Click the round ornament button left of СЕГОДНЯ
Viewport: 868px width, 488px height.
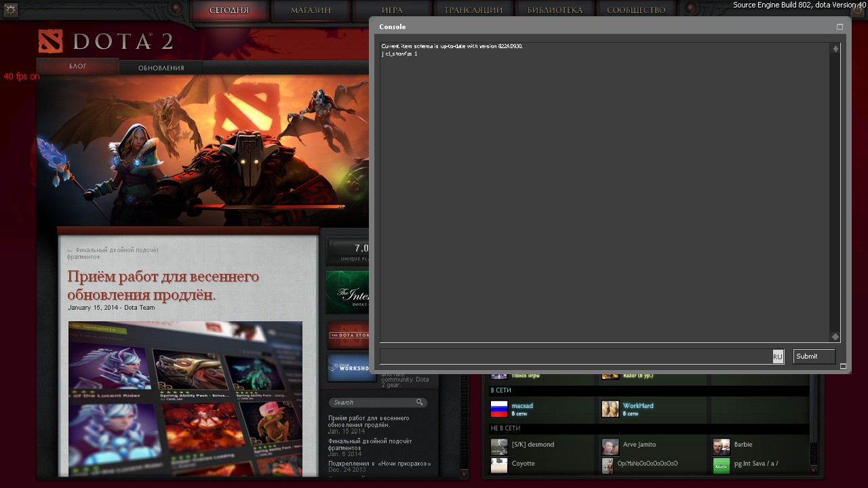click(176, 8)
